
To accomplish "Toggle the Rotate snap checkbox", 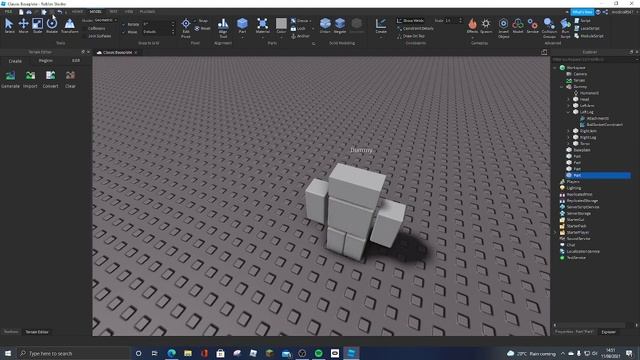I will coord(124,24).
